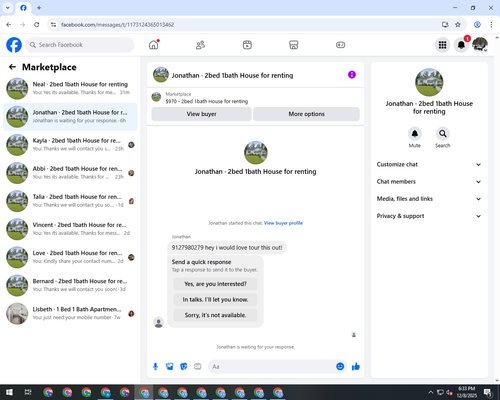Search in conversation using the magnifier button
500x400 pixels.
[443, 134]
